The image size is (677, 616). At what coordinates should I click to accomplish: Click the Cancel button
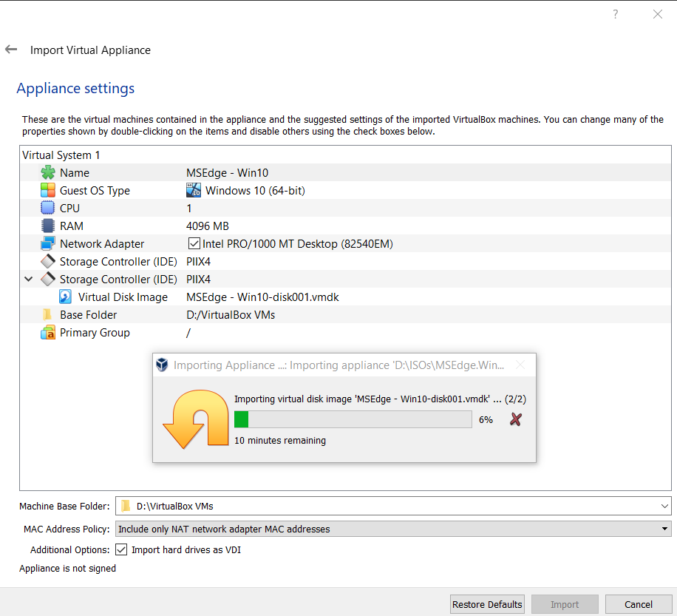638,604
